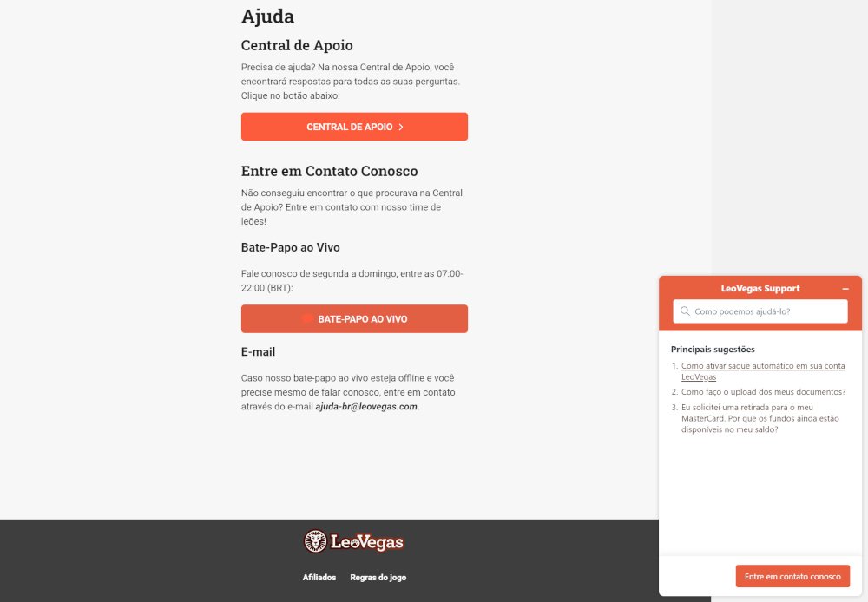Viewport: 868px width, 602px height.
Task: Click the 'Principais sugestões' heading
Action: pyautogui.click(x=713, y=349)
